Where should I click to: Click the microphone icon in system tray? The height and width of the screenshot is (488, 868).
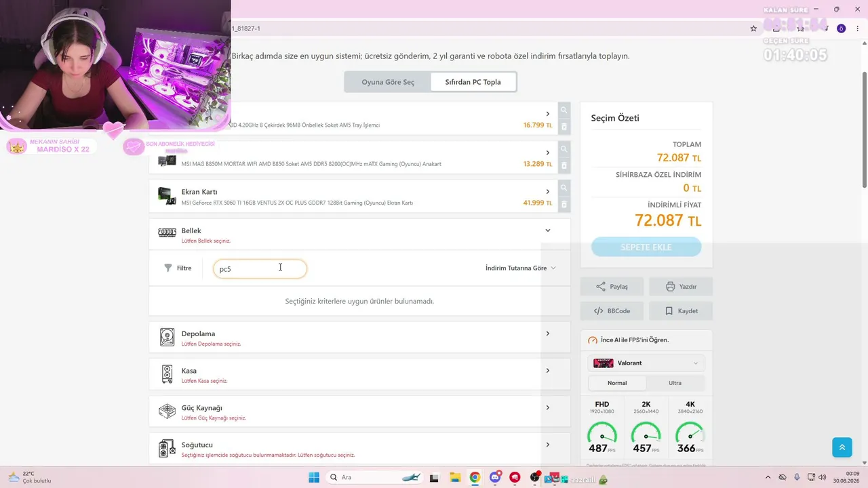(797, 477)
